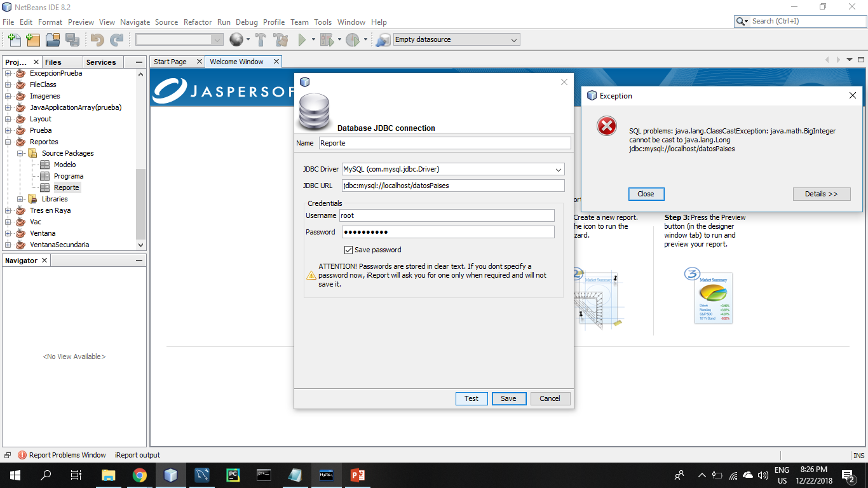Open the Profile Project dropdown arrow

point(365,40)
